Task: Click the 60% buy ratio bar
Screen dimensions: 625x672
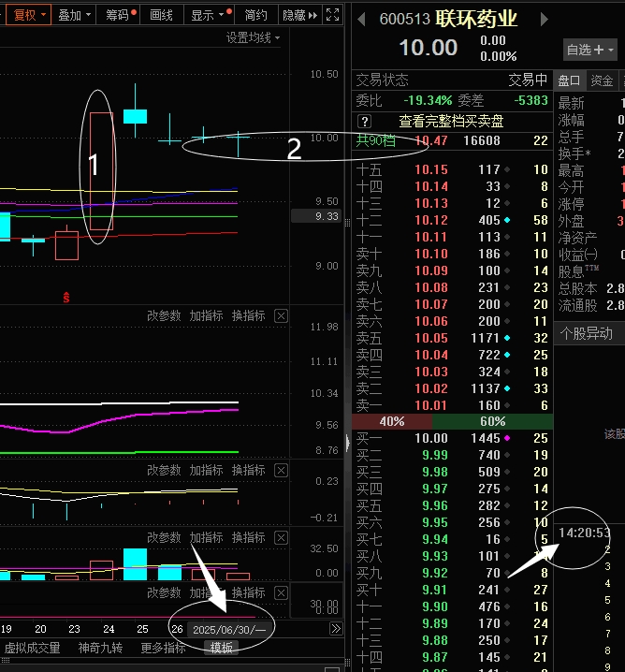Action: pyautogui.click(x=493, y=422)
